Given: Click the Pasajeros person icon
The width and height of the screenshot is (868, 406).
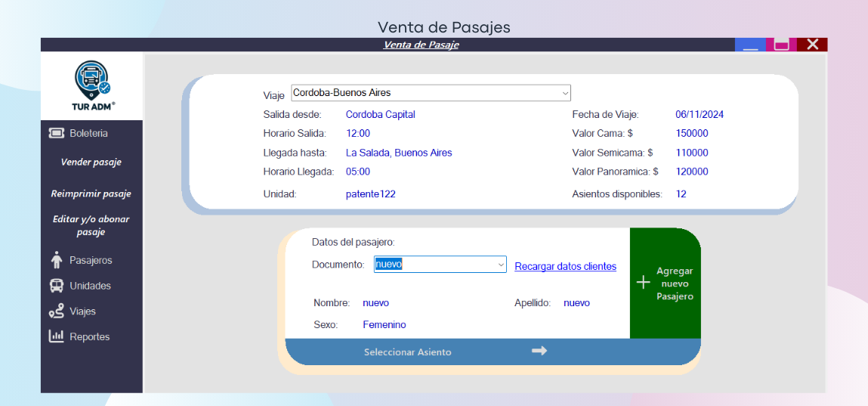Looking at the screenshot, I should point(57,260).
